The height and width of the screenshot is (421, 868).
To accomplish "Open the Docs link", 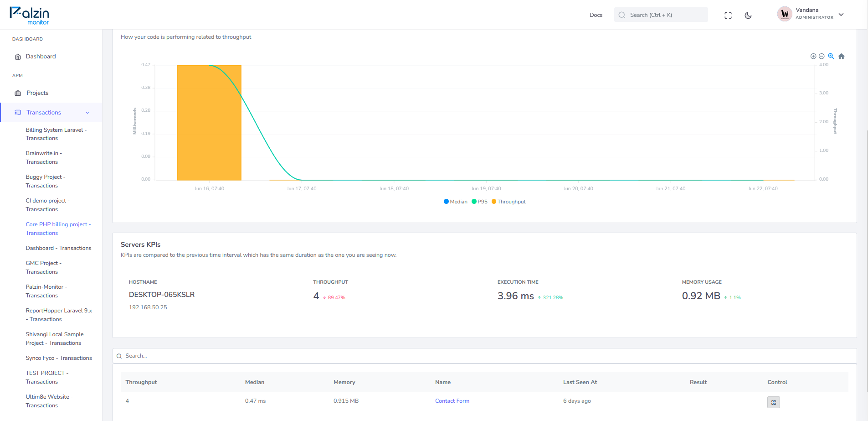I will [596, 15].
